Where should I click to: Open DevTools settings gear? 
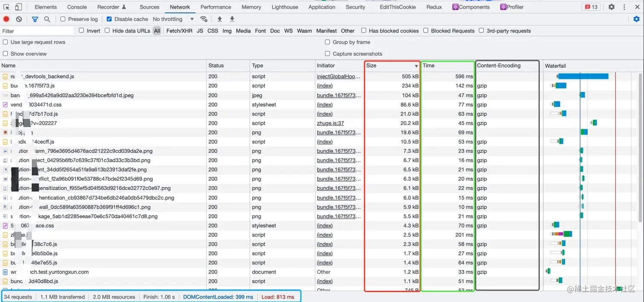tap(612, 7)
